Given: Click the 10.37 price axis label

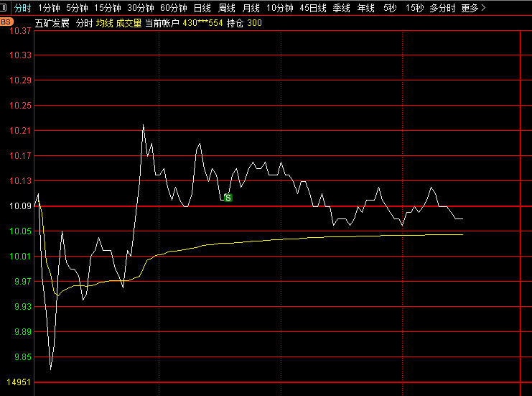Looking at the screenshot, I should [20, 31].
